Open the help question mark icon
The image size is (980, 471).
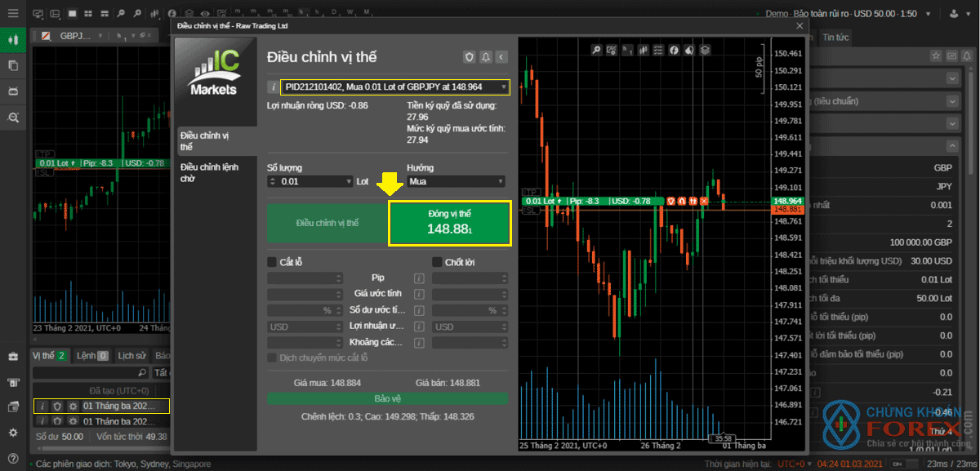[x=12, y=458]
